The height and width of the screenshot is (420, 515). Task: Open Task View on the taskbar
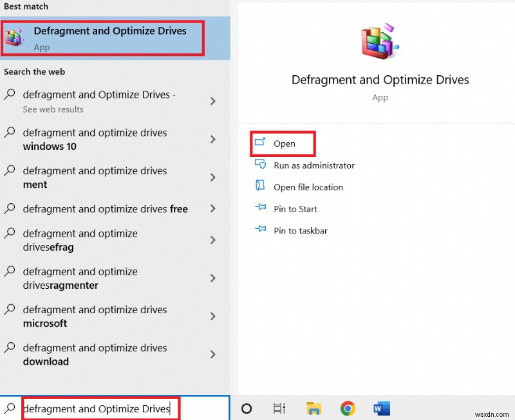(x=279, y=408)
